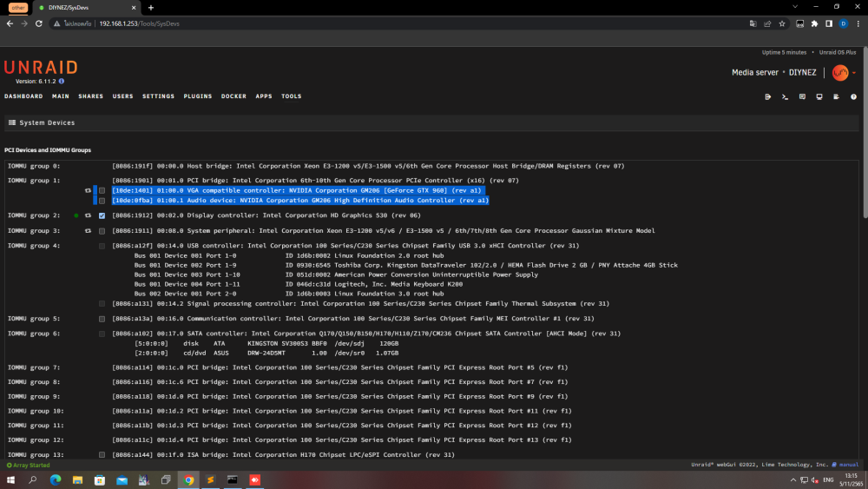Open Microsoft Edge from the taskbar

tap(56, 480)
